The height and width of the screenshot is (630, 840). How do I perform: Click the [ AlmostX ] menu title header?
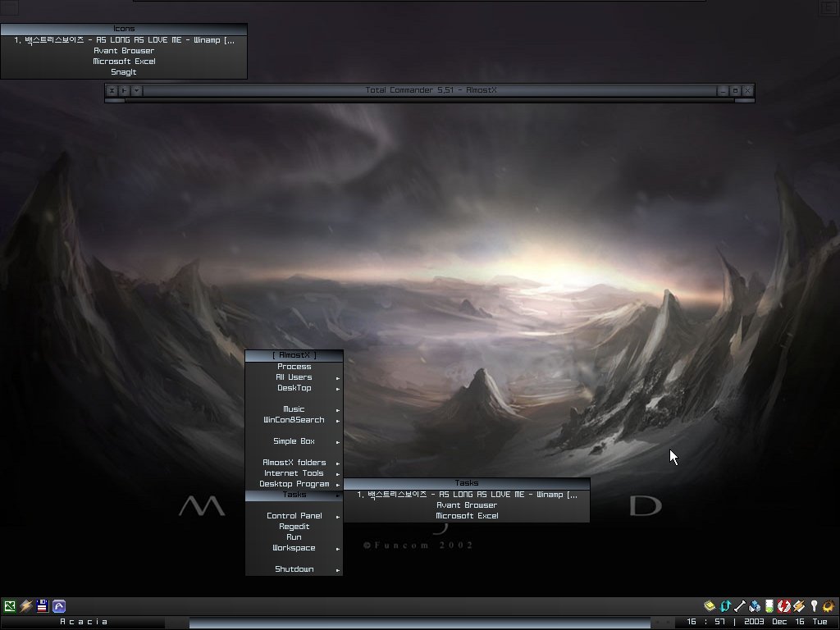click(294, 355)
